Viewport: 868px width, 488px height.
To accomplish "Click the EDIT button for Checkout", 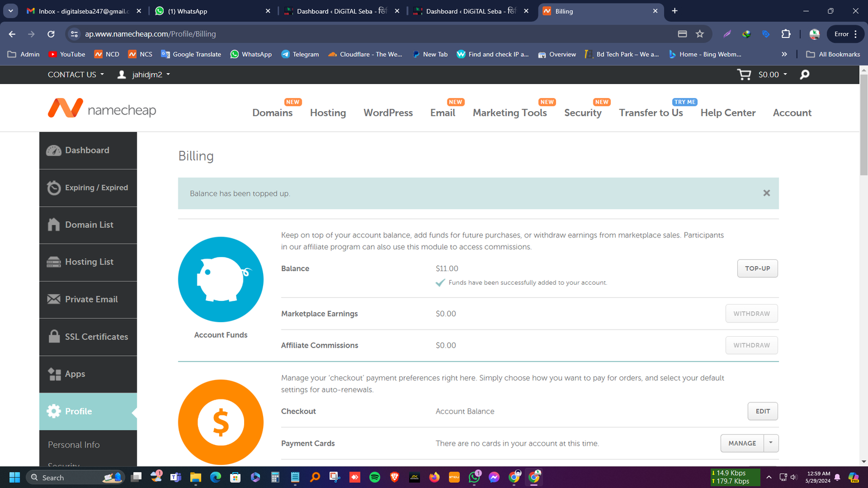I will click(763, 411).
